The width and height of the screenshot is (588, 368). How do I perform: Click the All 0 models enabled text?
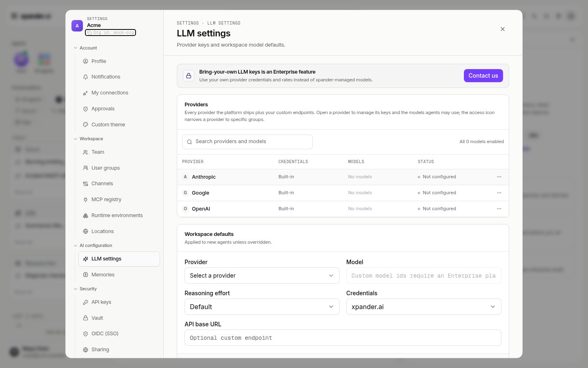482,142
